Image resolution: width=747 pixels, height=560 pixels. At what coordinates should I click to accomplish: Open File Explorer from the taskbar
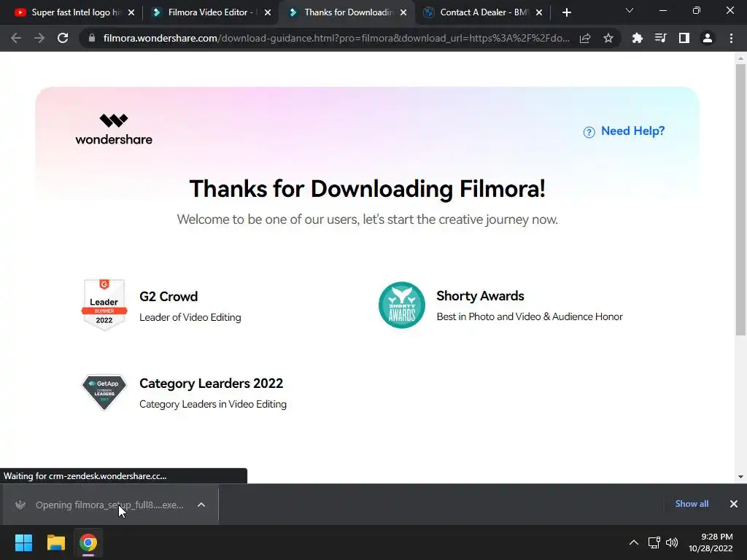[55, 542]
